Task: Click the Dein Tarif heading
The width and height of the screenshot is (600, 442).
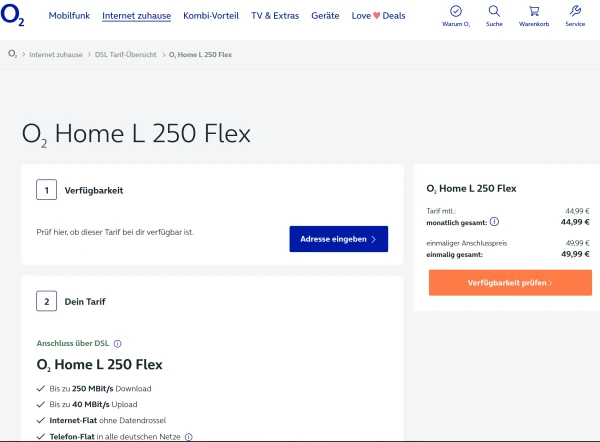Action: point(85,302)
